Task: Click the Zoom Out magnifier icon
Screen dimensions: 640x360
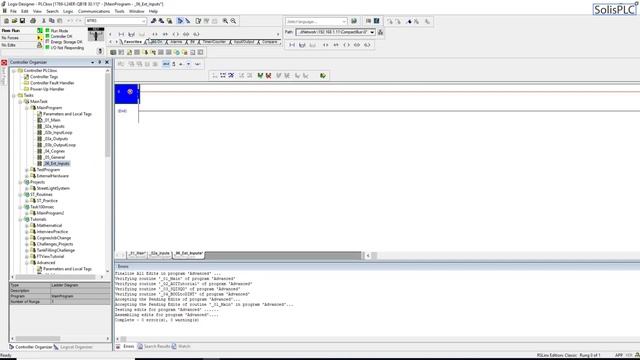Action: point(233,21)
